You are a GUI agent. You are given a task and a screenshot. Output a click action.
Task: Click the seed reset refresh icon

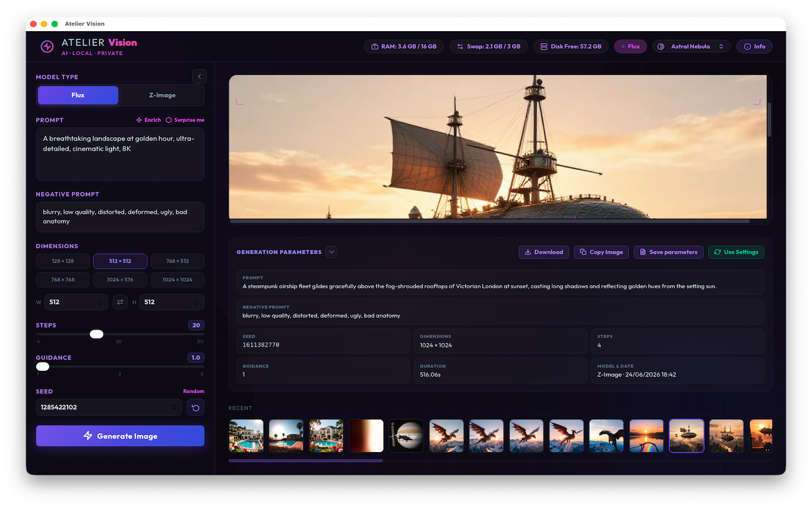195,408
